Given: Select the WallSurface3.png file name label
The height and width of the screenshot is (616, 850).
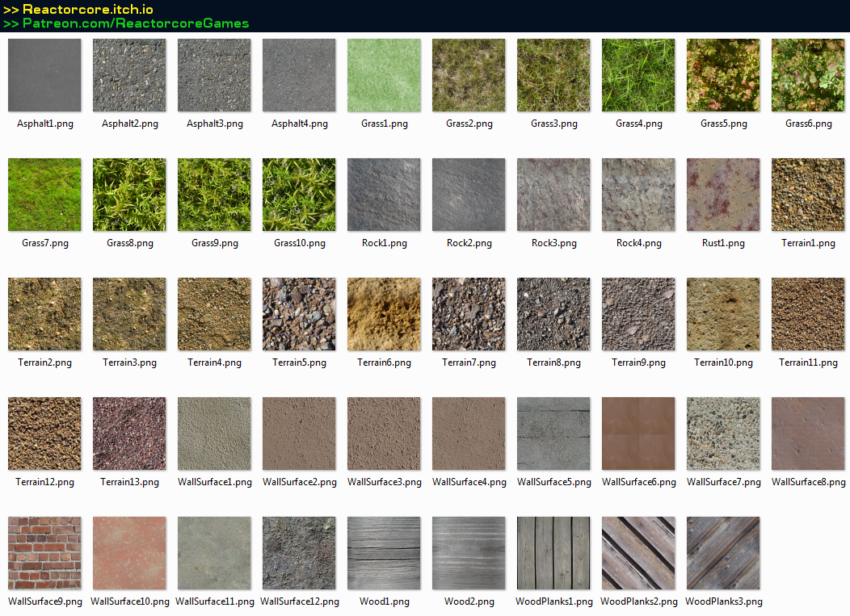Looking at the screenshot, I should pyautogui.click(x=385, y=482).
